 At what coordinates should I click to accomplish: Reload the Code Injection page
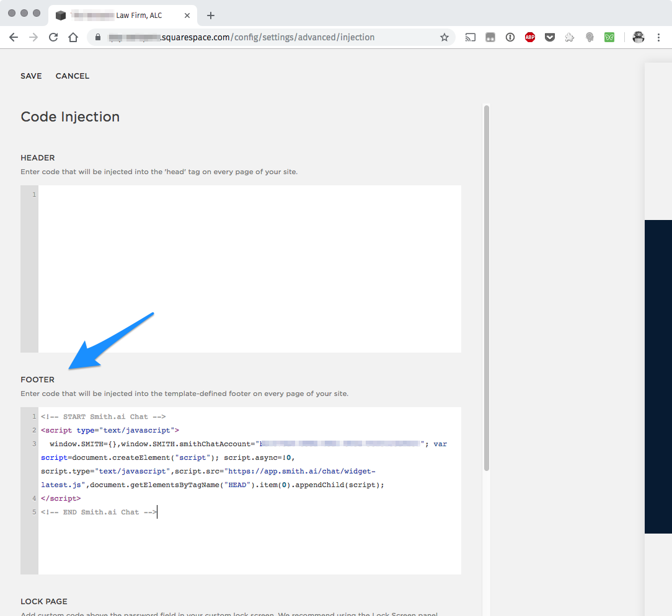click(53, 37)
